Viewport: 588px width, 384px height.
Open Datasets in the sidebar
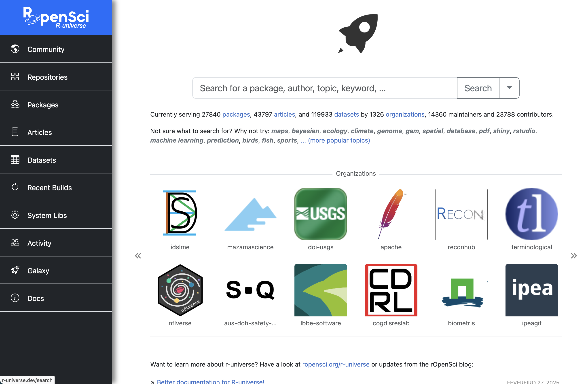(x=56, y=160)
